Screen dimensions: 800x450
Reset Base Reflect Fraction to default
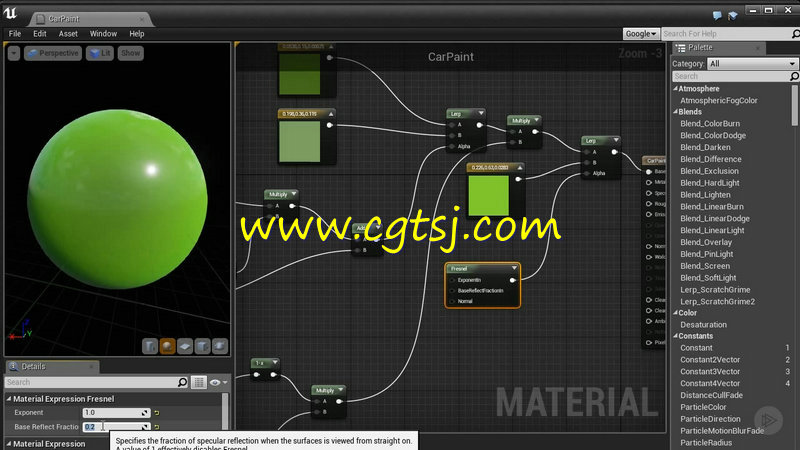pyautogui.click(x=157, y=427)
